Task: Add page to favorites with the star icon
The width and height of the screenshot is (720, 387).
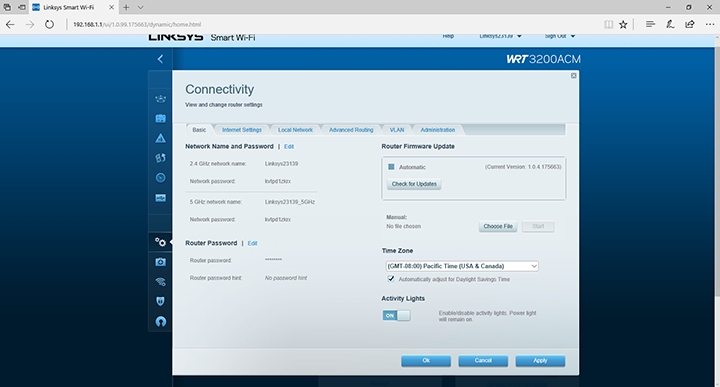Action: coord(623,24)
